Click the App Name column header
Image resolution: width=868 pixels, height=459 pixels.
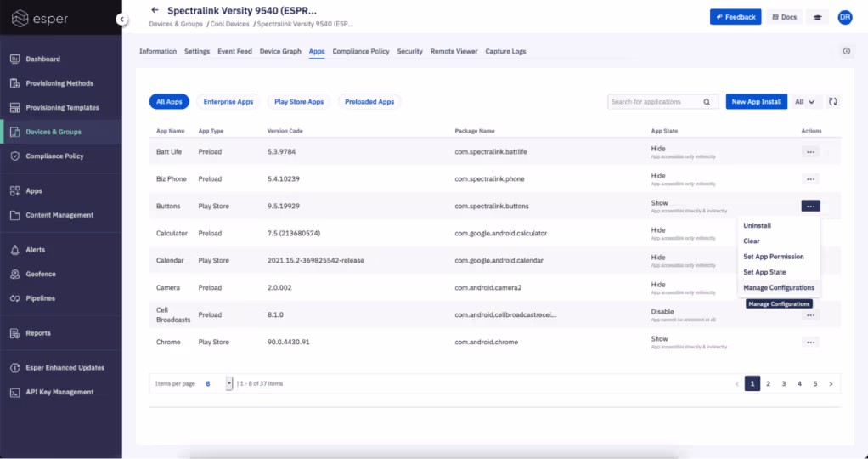click(171, 132)
